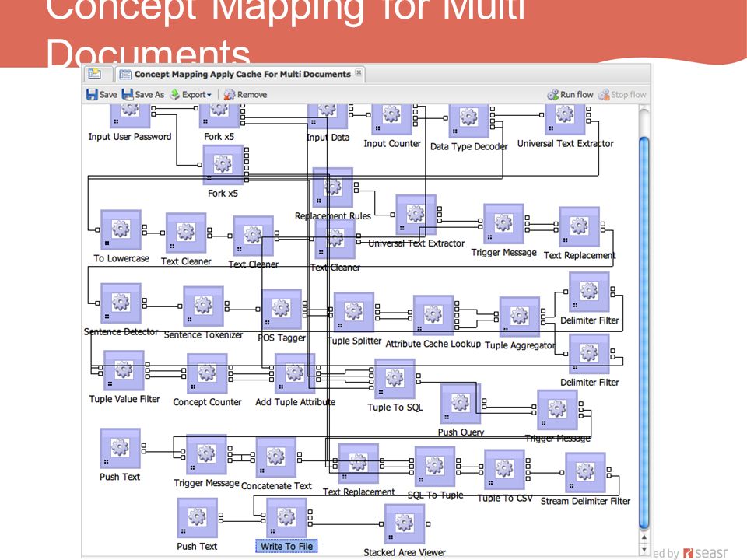This screenshot has height=560, width=747.
Task: Select the POS Tagger component
Action: [282, 309]
